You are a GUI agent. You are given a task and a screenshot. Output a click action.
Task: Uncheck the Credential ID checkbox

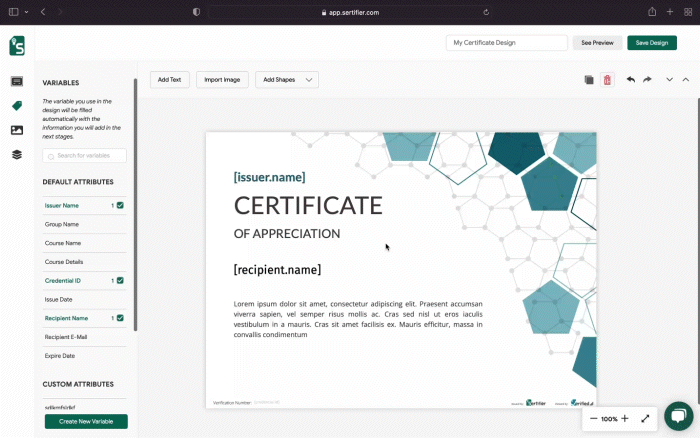point(120,280)
